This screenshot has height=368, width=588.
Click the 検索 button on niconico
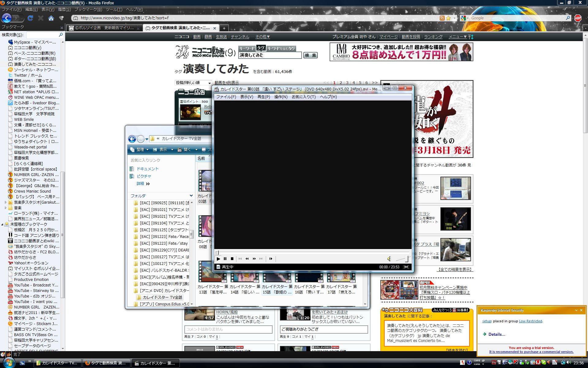[310, 55]
